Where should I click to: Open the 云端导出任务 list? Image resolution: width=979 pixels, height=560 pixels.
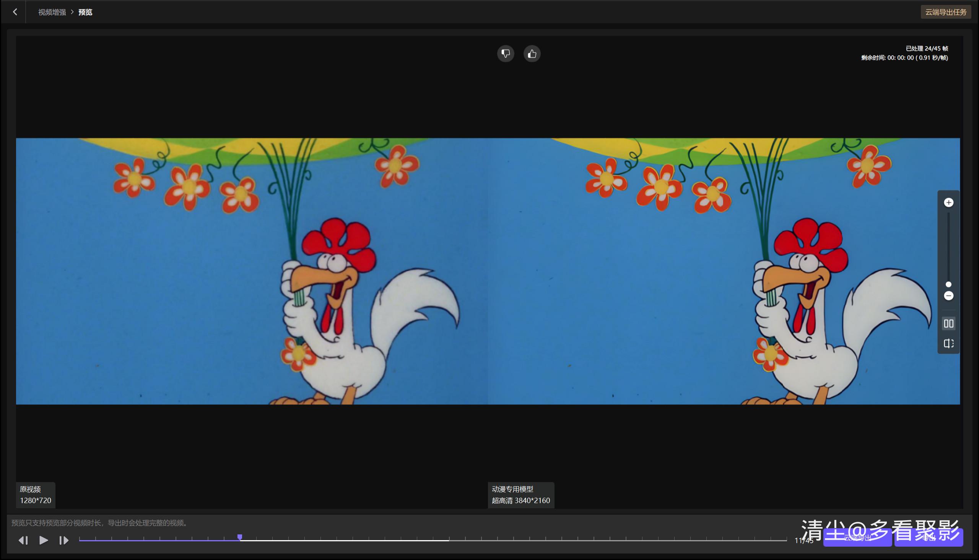tap(946, 12)
